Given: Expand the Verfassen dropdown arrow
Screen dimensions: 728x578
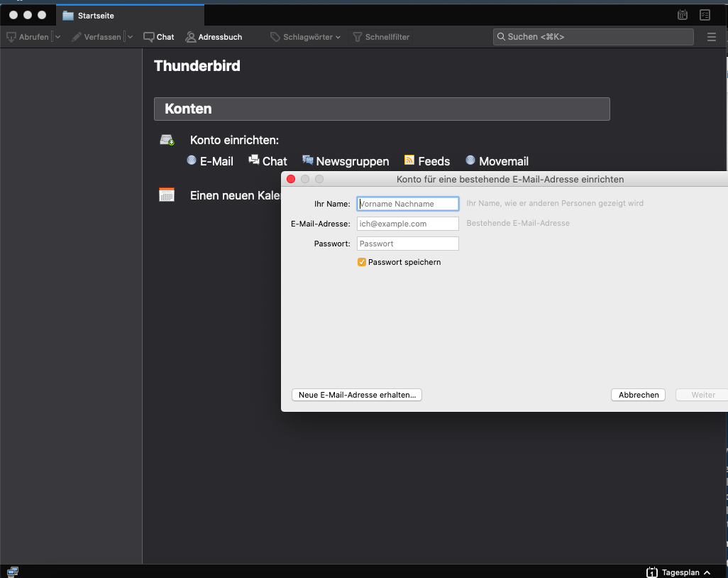Looking at the screenshot, I should click(130, 37).
